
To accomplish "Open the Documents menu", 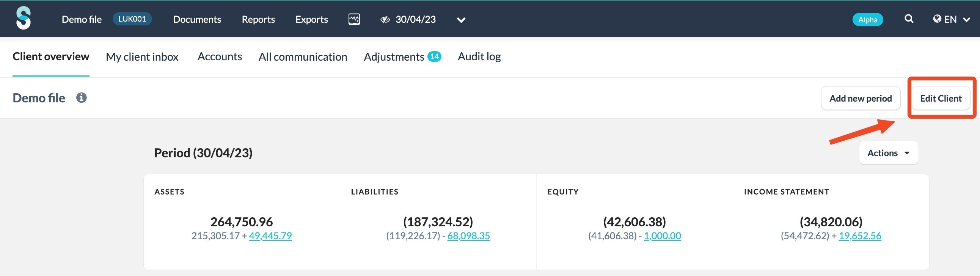I will click(x=197, y=19).
